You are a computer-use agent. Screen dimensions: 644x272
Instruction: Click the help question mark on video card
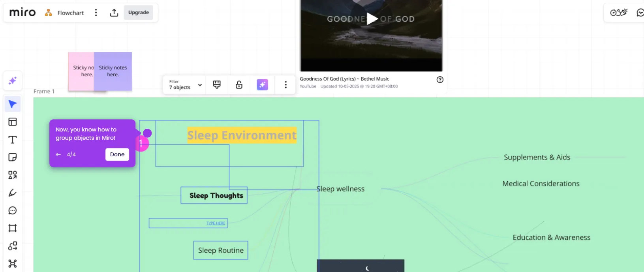pos(440,79)
